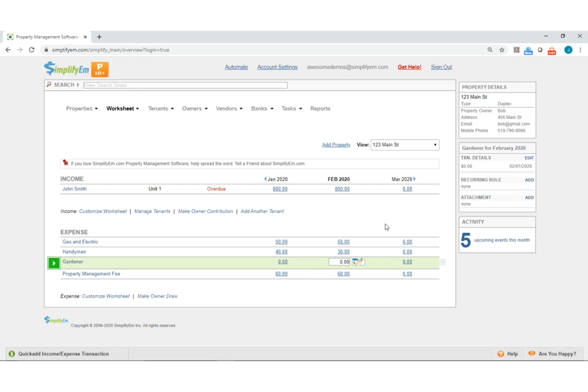Viewport: 588px width, 392px height.
Task: Click the red timer extension icon in toolbar
Action: tap(552, 50)
